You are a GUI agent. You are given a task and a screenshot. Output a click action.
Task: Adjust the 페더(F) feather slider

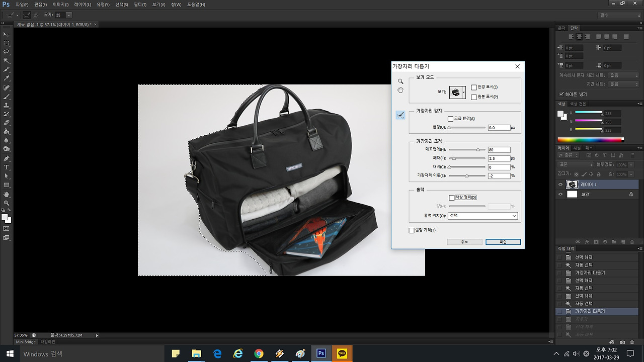454,158
